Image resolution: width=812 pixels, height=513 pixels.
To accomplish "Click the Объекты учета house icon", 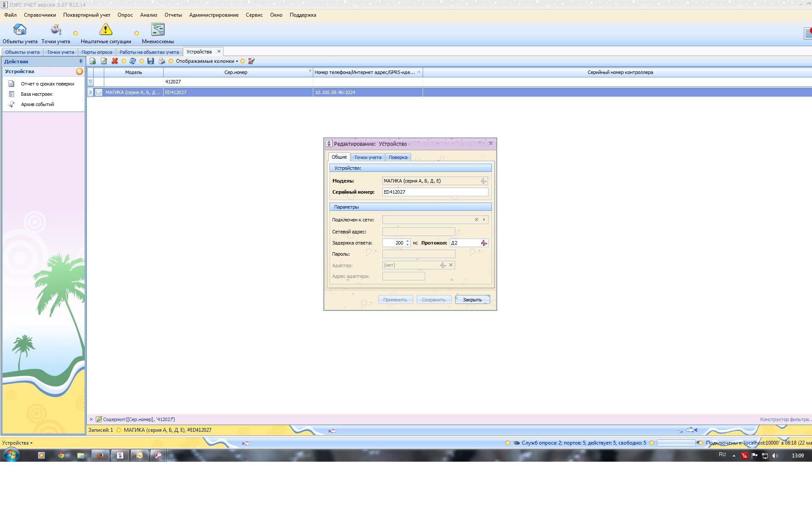I will (x=20, y=30).
